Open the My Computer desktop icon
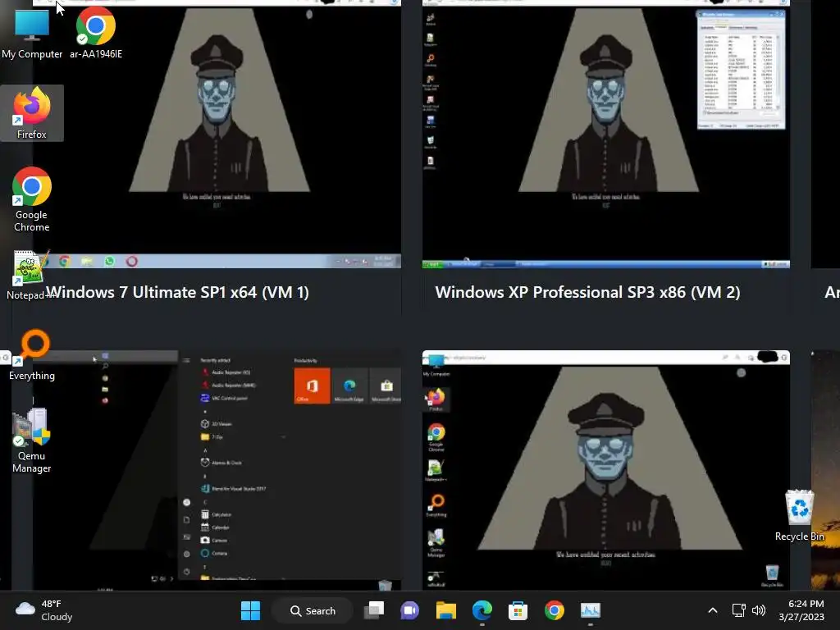 [x=32, y=33]
